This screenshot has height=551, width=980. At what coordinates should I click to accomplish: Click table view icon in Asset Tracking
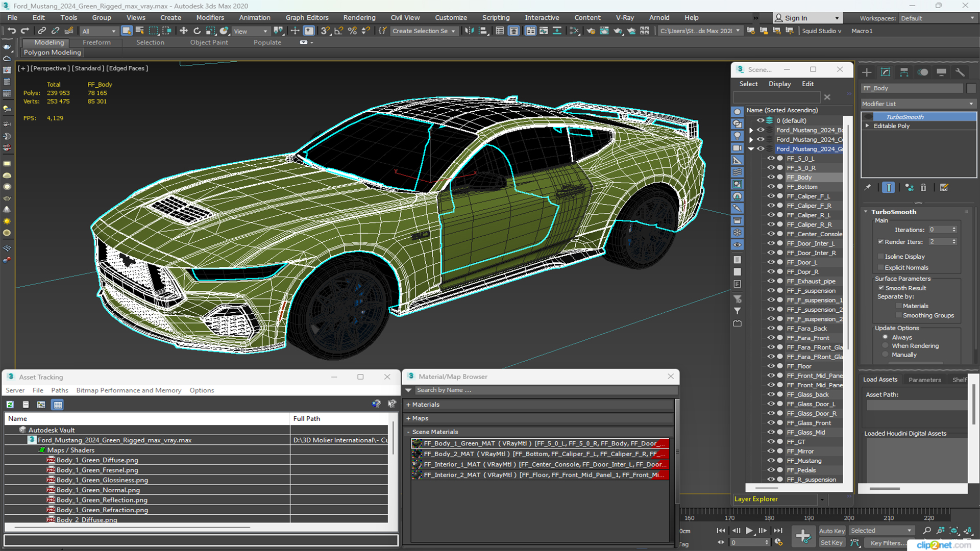pos(58,405)
